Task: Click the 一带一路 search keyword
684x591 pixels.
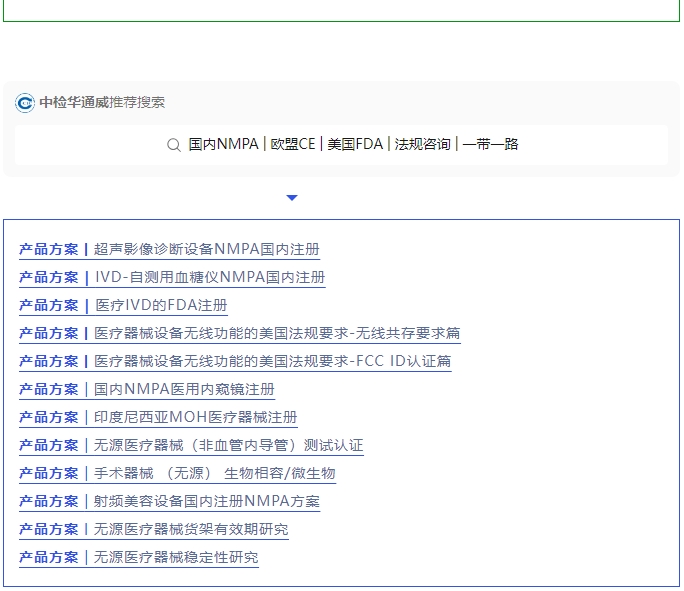Action: (x=490, y=145)
